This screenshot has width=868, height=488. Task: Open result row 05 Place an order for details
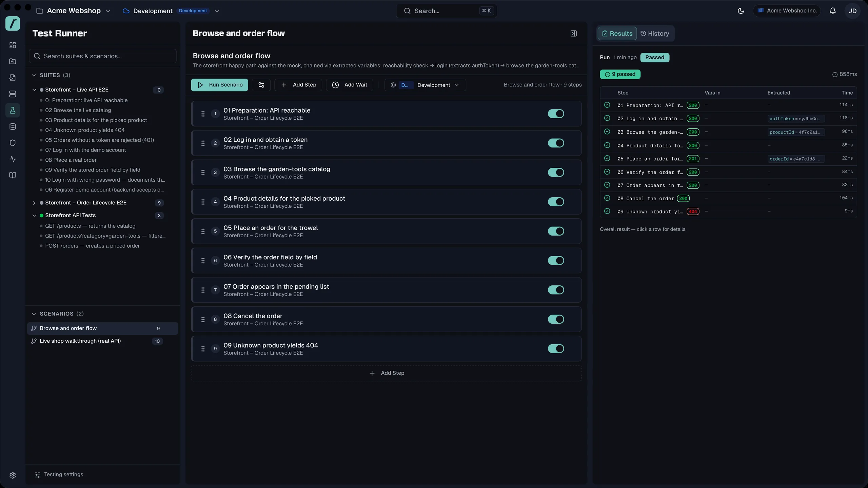[x=728, y=159]
